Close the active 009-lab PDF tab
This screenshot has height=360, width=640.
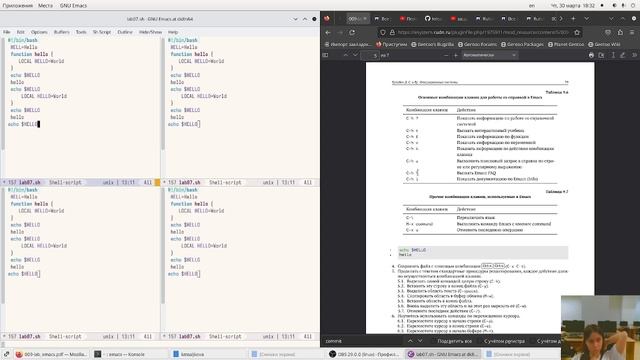click(365, 19)
